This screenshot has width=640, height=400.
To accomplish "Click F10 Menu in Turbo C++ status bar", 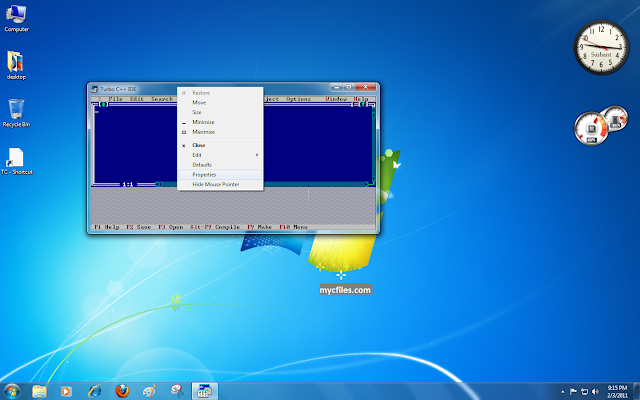I will (x=293, y=227).
